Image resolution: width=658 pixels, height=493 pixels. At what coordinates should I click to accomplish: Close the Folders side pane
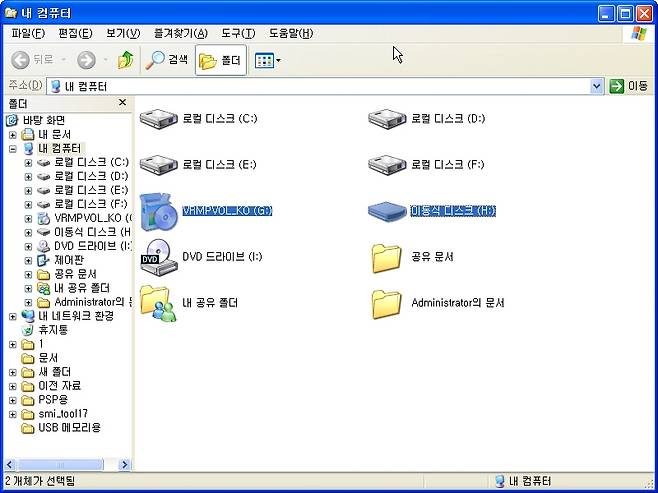pyautogui.click(x=123, y=103)
